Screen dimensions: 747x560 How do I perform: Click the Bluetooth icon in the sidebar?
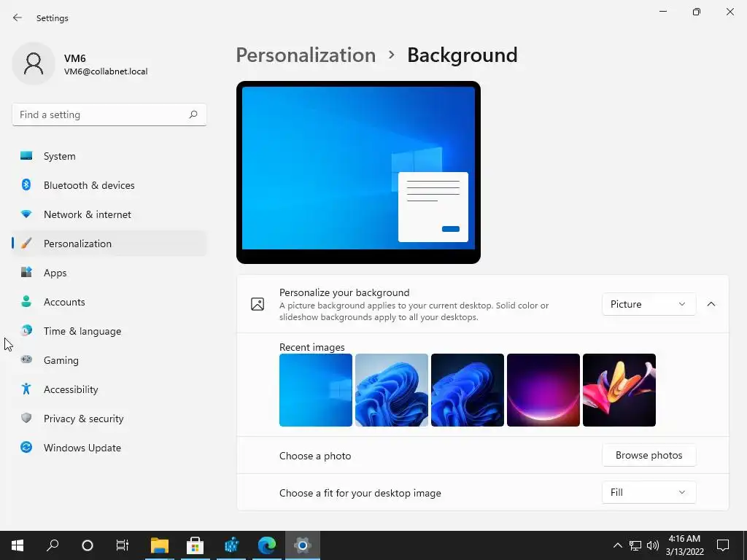26,184
